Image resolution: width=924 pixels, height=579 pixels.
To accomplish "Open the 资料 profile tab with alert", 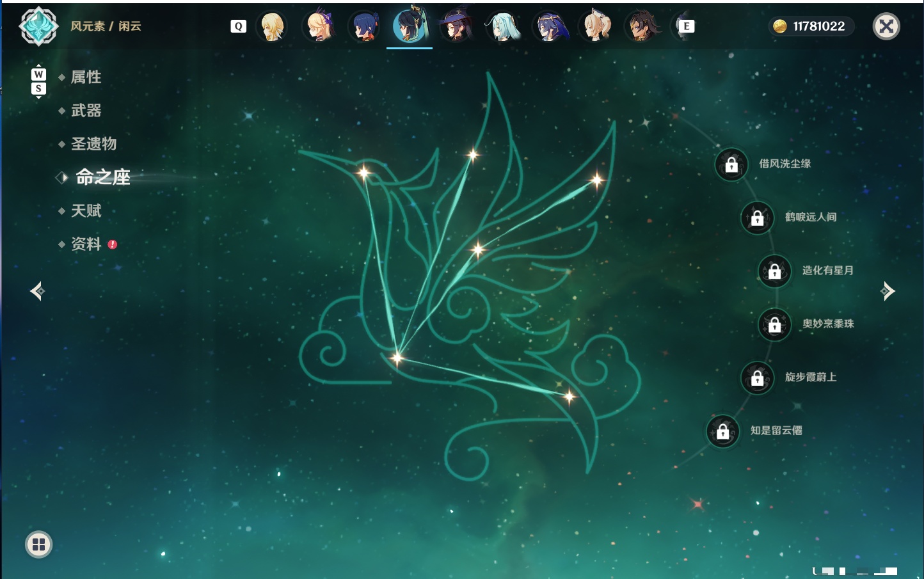I will 87,244.
